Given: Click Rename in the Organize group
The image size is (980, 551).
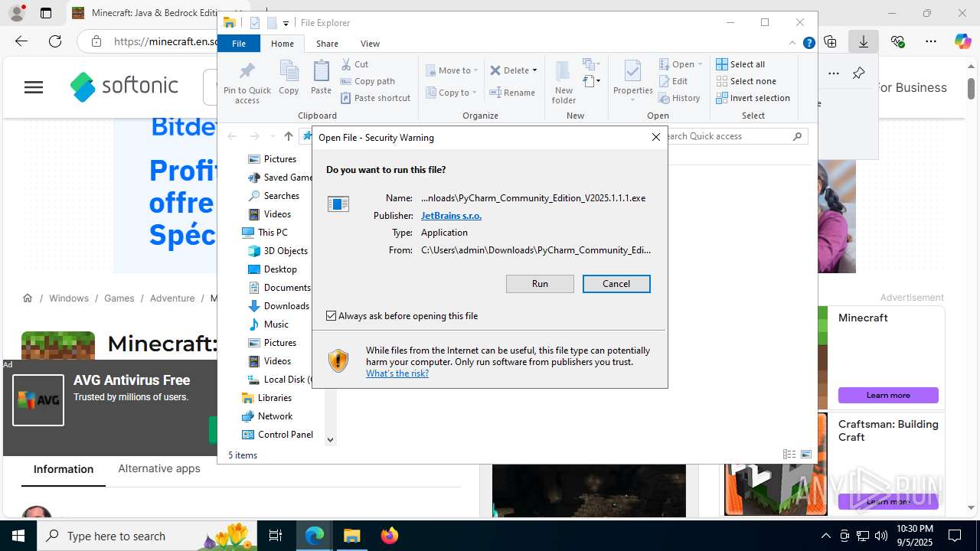Looking at the screenshot, I should [x=512, y=93].
